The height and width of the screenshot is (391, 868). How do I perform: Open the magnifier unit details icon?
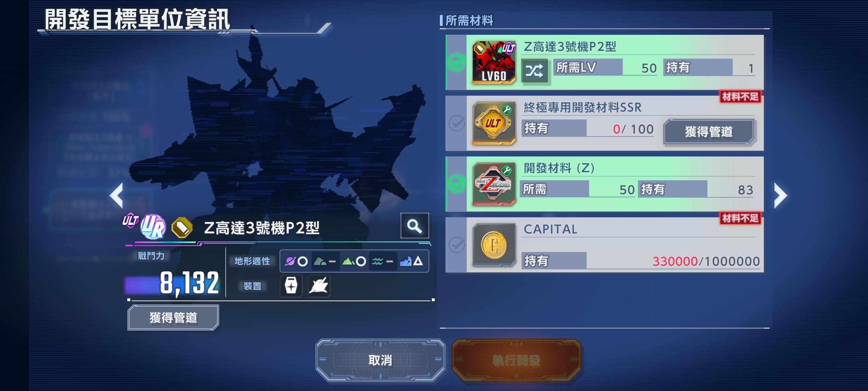point(414,226)
